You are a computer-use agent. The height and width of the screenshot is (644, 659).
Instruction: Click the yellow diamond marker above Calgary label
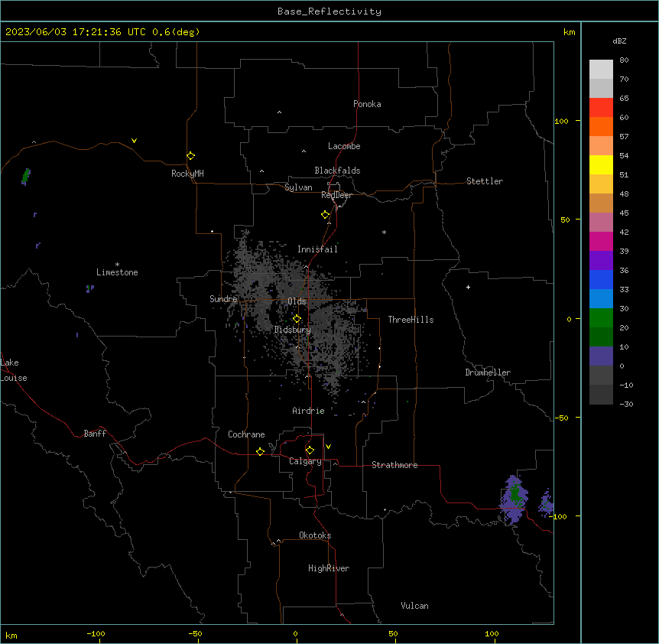pyautogui.click(x=310, y=450)
